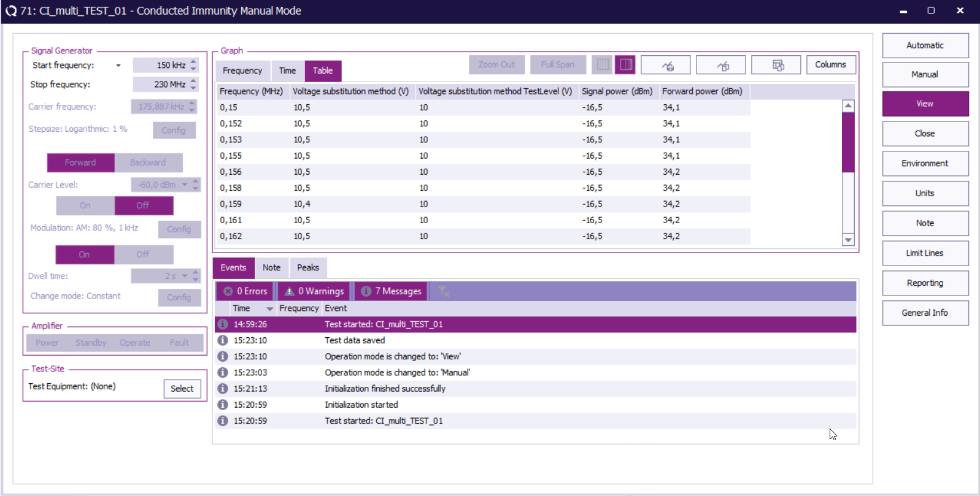Screen dimensions: 980x496
Task: Click the Zoom Out button
Action: click(x=497, y=65)
